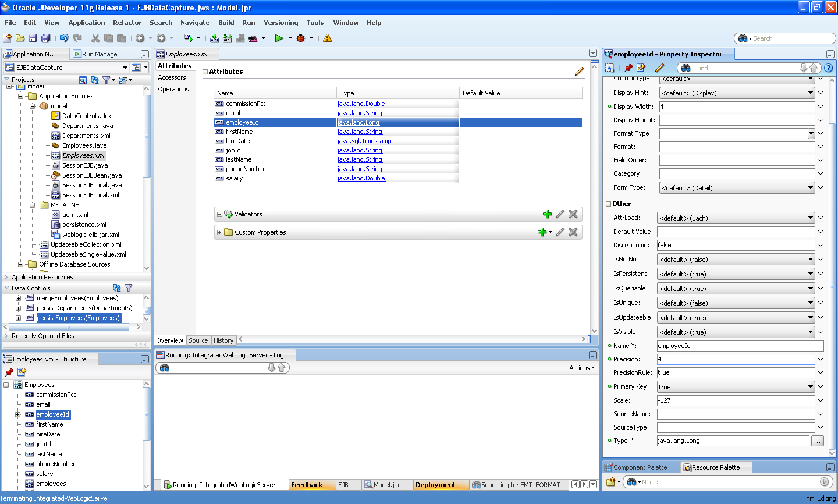
Task: Switch to the Source tab of Employees.xml
Action: (198, 340)
